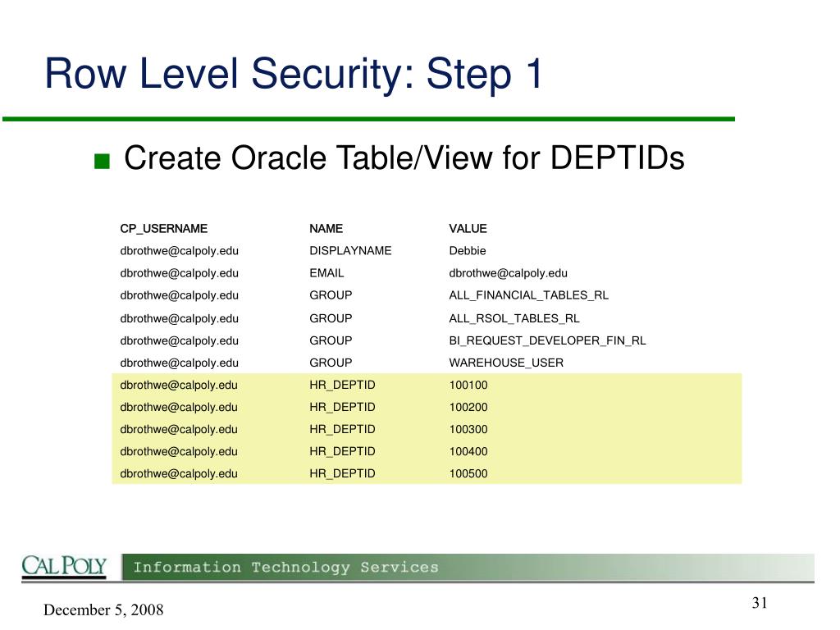The width and height of the screenshot is (840, 630).
Task: Click the username cell in the 100400 row
Action: tap(178, 452)
